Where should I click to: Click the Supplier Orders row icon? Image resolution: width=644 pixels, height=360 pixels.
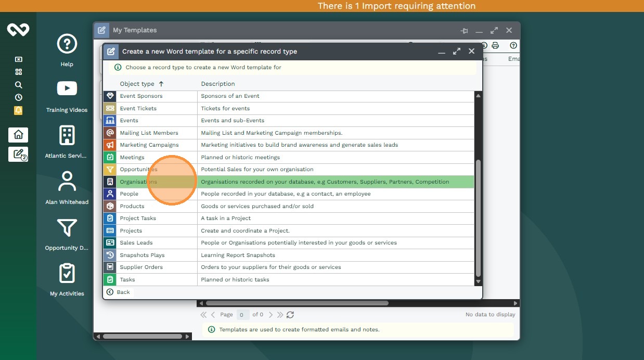(110, 267)
